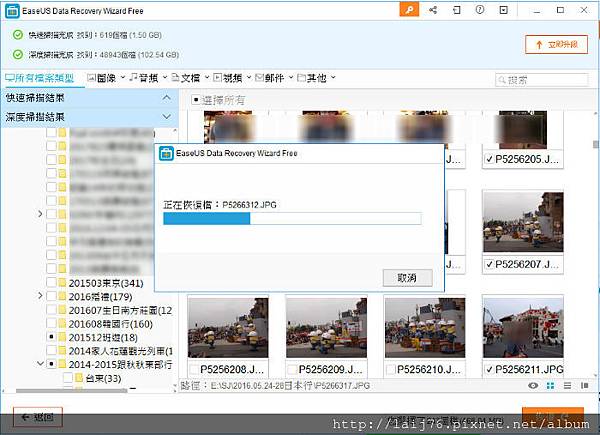Open the 文檔 document filter
The width and height of the screenshot is (600, 435).
click(186, 78)
